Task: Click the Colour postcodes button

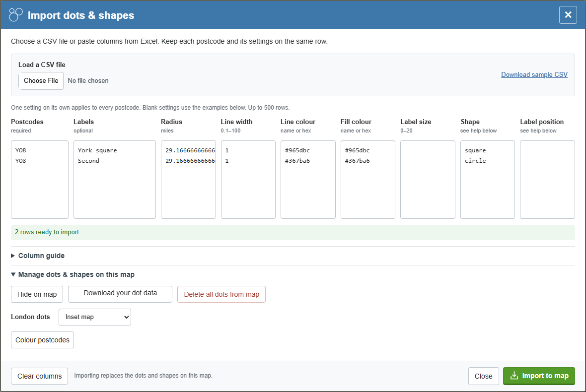Action: point(42,340)
